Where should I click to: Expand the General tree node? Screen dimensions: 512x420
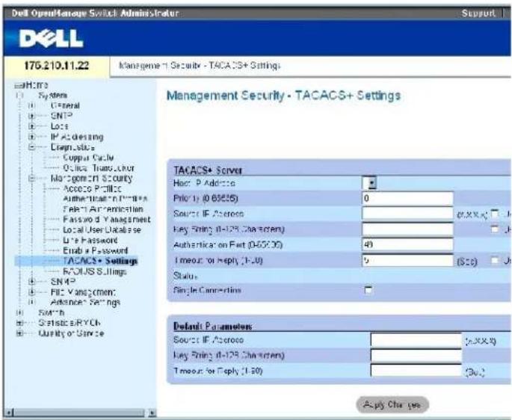(31, 106)
